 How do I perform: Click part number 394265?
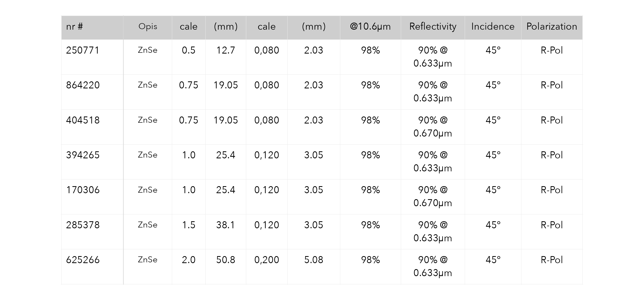tap(83, 155)
